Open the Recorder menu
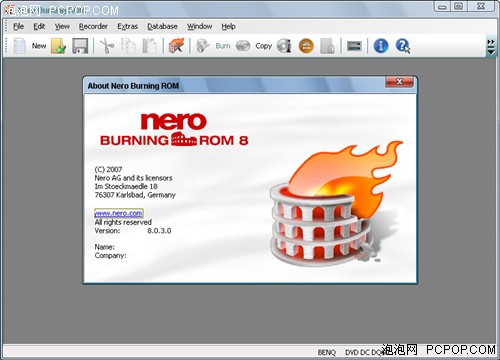 93,26
